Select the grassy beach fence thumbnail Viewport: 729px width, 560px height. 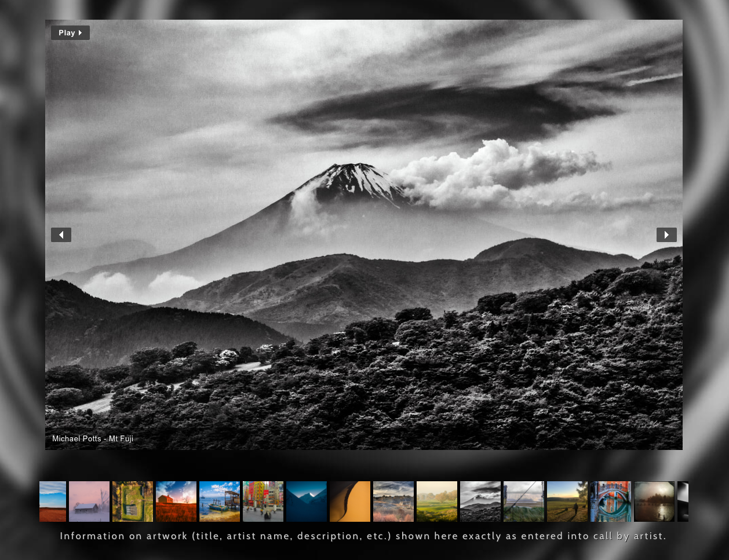523,501
